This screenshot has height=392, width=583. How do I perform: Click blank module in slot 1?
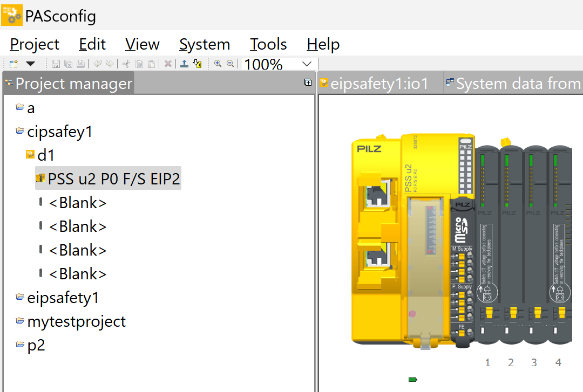tap(487, 245)
